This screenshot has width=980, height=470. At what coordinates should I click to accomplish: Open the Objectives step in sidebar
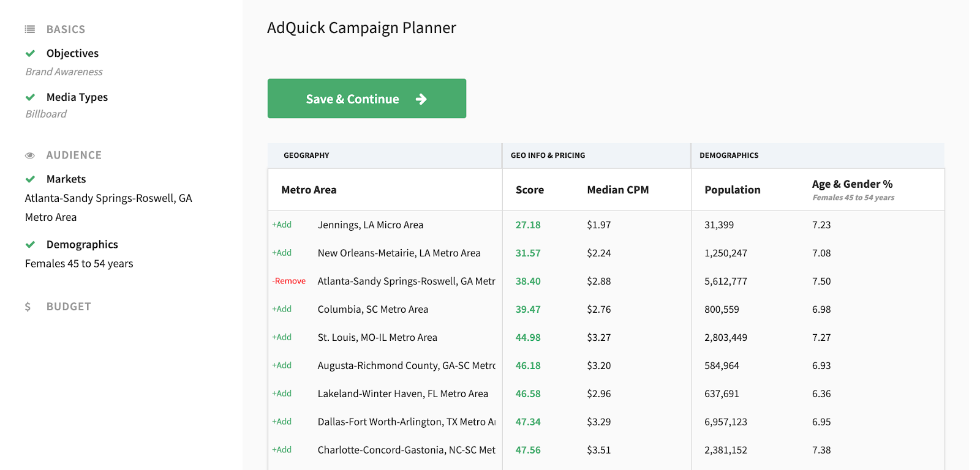click(72, 53)
